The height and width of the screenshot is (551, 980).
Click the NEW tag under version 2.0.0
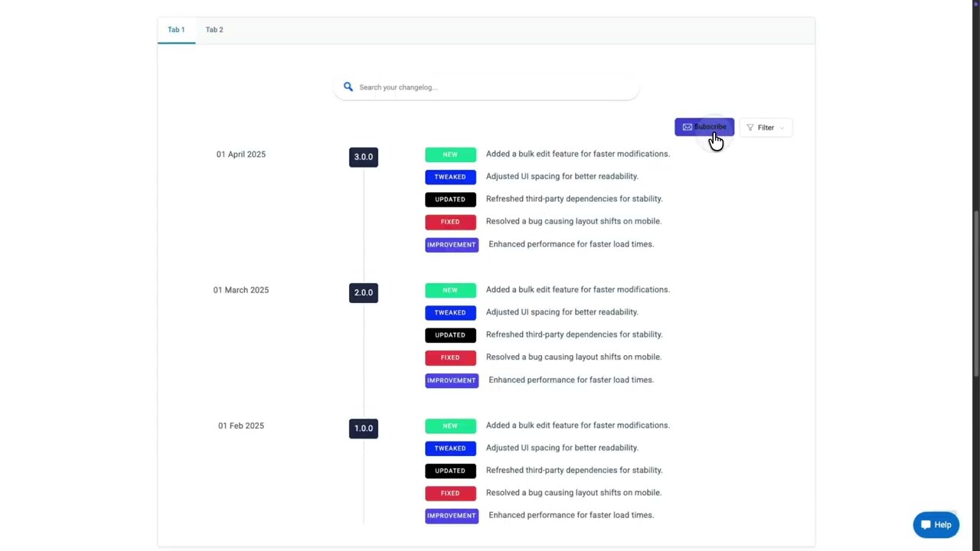point(450,290)
